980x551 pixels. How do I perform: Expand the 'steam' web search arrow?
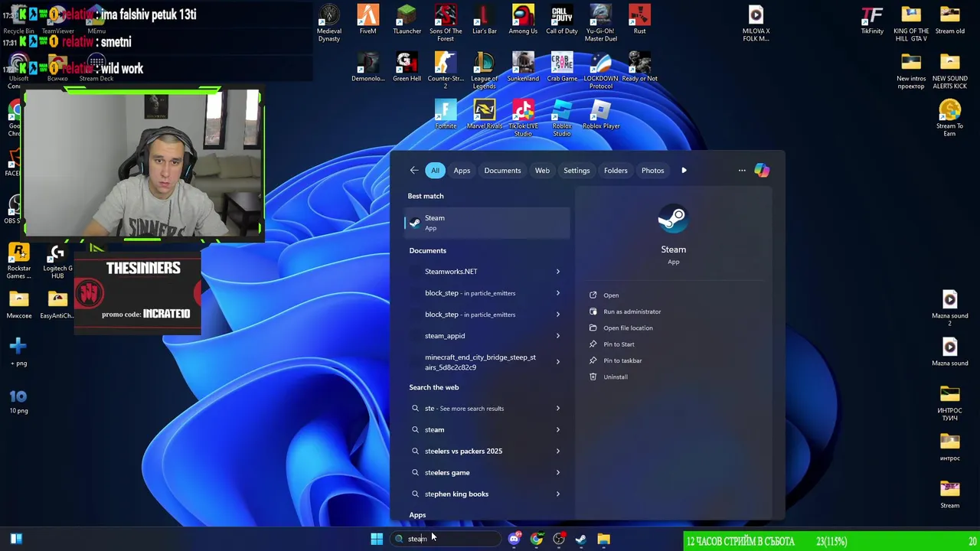557,430
